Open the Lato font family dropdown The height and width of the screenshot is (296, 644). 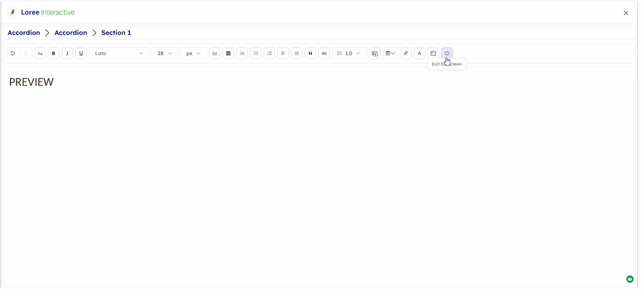(119, 53)
